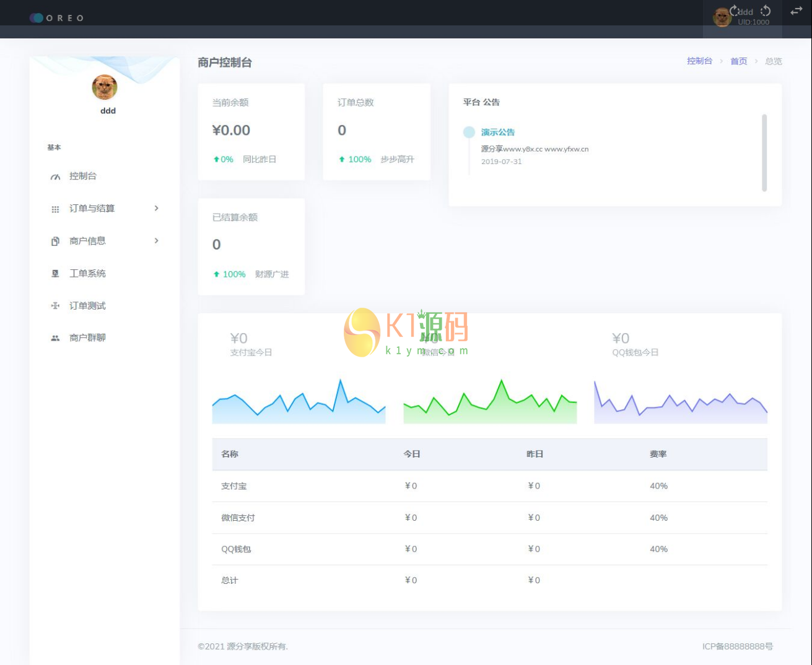This screenshot has height=665, width=812.
Task: Click the 控制台 breadcrumb link
Action: 699,61
